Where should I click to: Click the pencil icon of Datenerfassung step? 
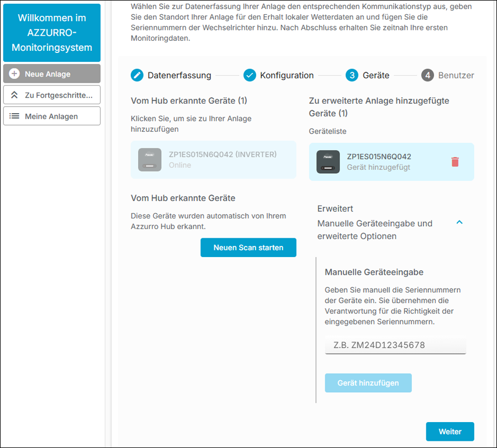coord(137,76)
